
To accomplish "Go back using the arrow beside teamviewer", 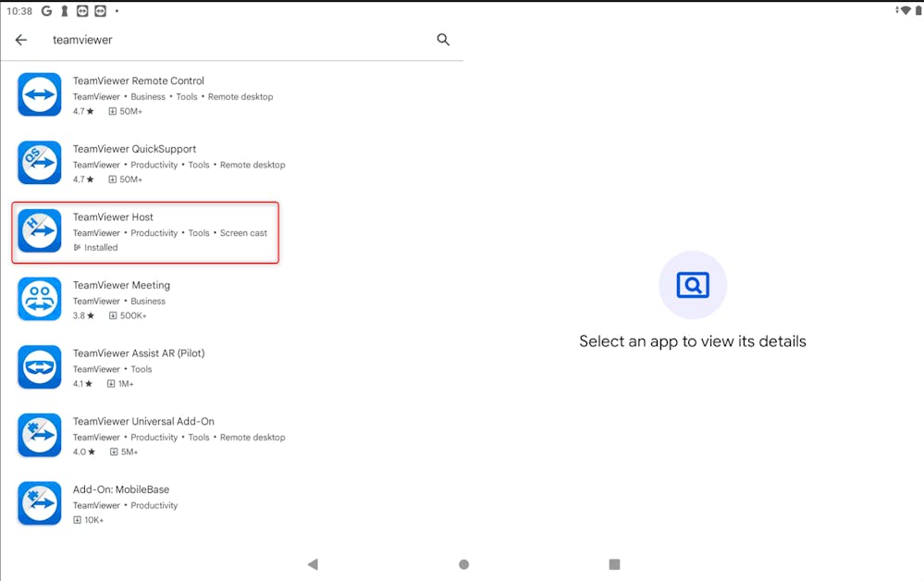I will point(21,40).
